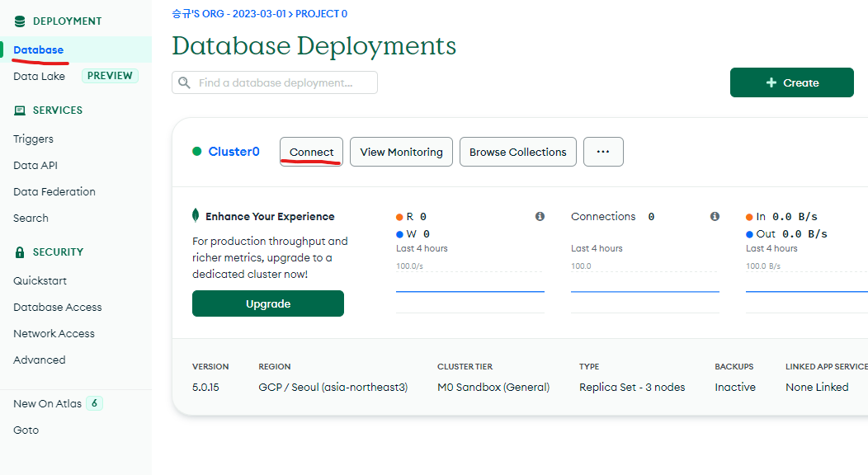Focus the Find a database deployment field
868x475 pixels.
[x=275, y=82]
